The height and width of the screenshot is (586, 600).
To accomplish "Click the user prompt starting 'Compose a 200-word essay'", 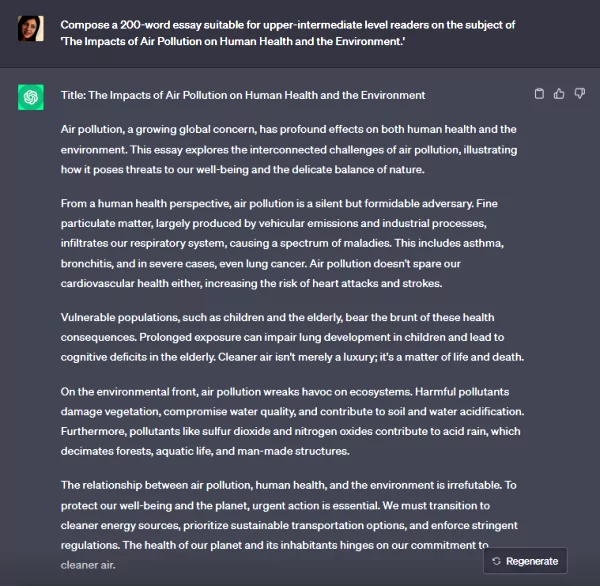I will coord(288,33).
